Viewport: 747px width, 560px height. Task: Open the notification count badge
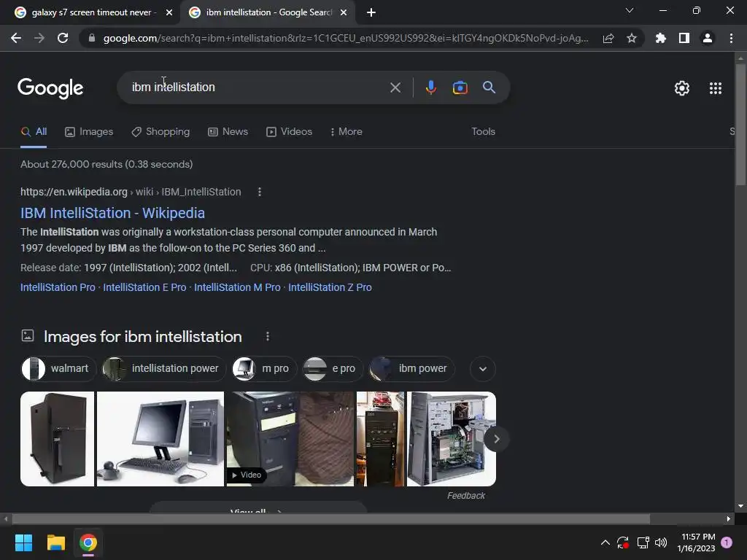point(727,542)
